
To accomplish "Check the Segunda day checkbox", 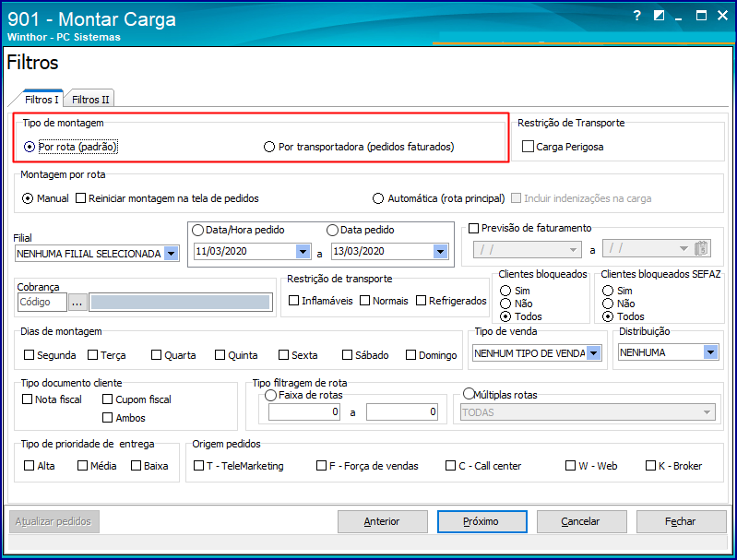I will pyautogui.click(x=30, y=355).
